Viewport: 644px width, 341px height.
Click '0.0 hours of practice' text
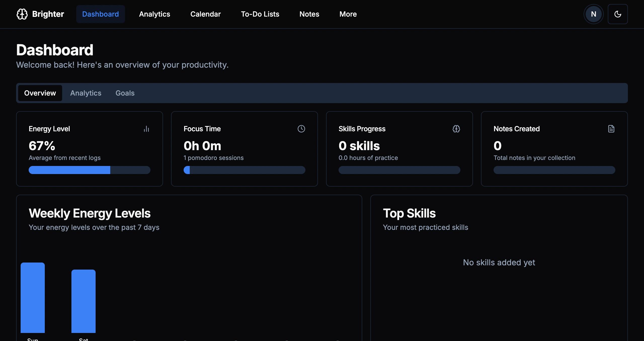368,158
